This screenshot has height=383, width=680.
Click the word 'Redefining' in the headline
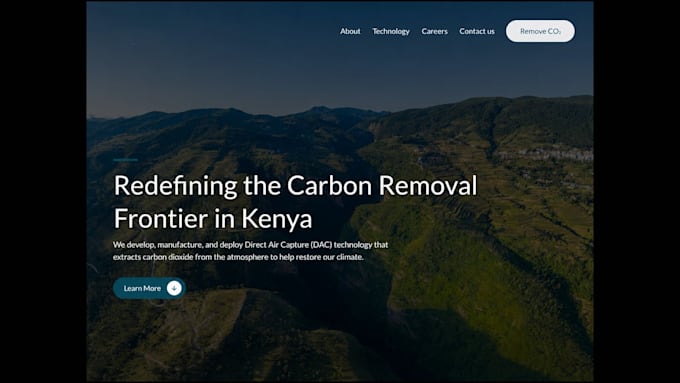pyautogui.click(x=176, y=186)
